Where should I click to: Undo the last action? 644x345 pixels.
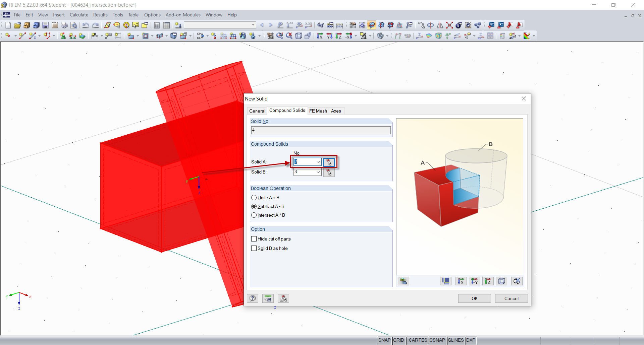click(86, 25)
